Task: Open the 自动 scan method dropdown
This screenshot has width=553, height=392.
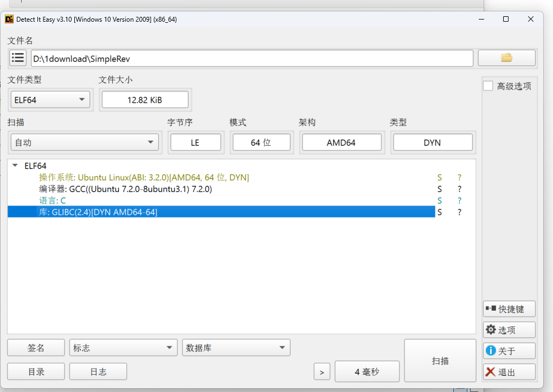Action: point(84,142)
